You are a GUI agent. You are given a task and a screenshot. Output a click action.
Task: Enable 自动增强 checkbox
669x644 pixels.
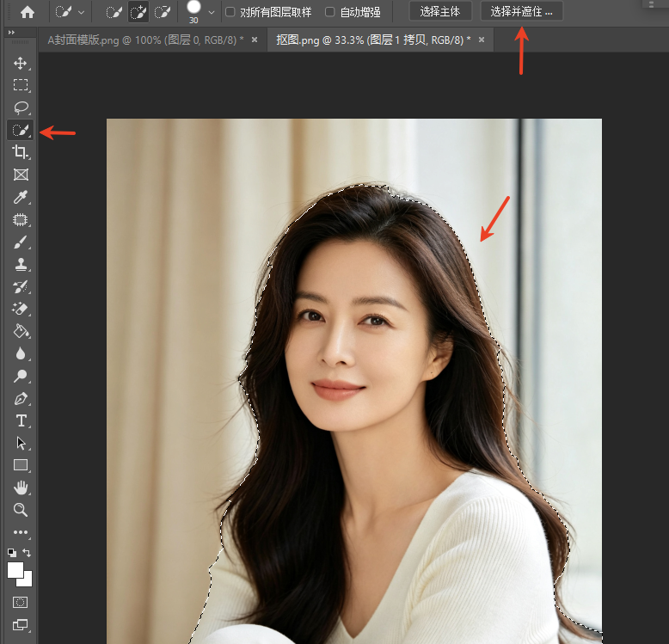pos(330,12)
